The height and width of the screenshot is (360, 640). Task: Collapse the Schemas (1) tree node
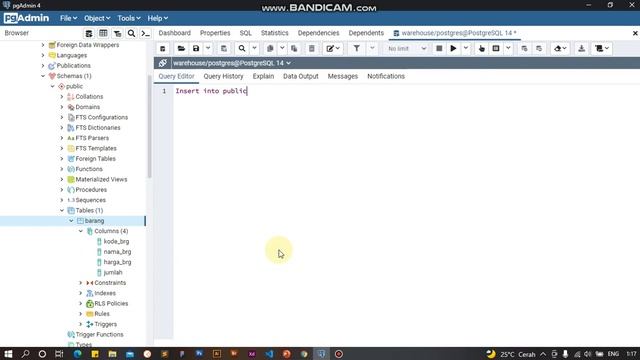(x=43, y=76)
